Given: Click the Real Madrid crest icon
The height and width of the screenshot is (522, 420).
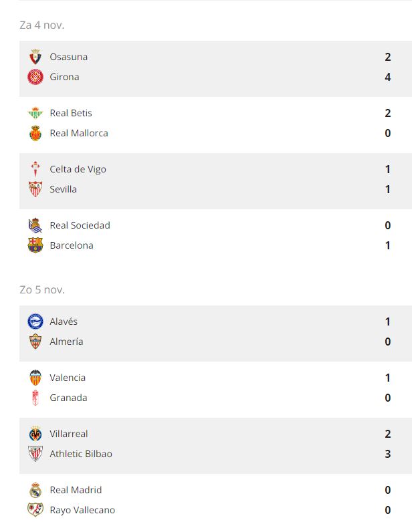Looking at the screenshot, I should point(35,490).
